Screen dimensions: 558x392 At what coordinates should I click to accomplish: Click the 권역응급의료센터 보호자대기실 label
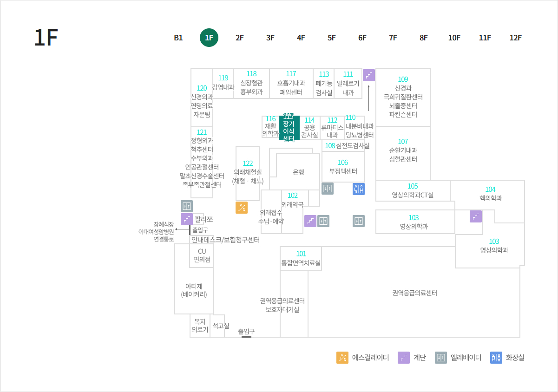(282, 305)
